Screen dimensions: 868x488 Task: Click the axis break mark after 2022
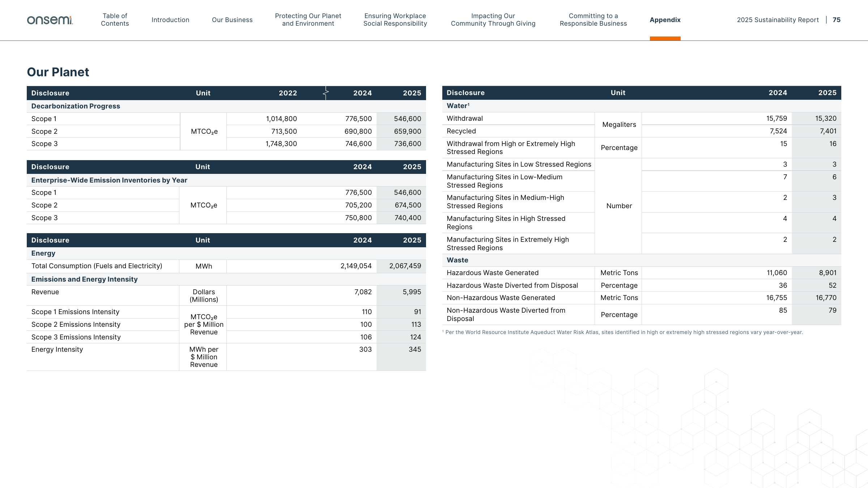325,93
